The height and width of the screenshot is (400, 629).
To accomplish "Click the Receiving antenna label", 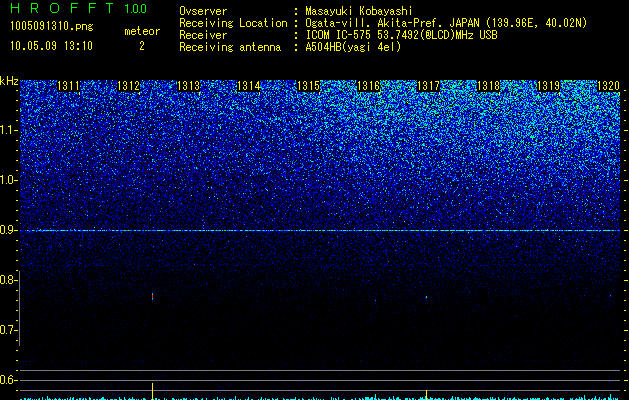I will [230, 47].
